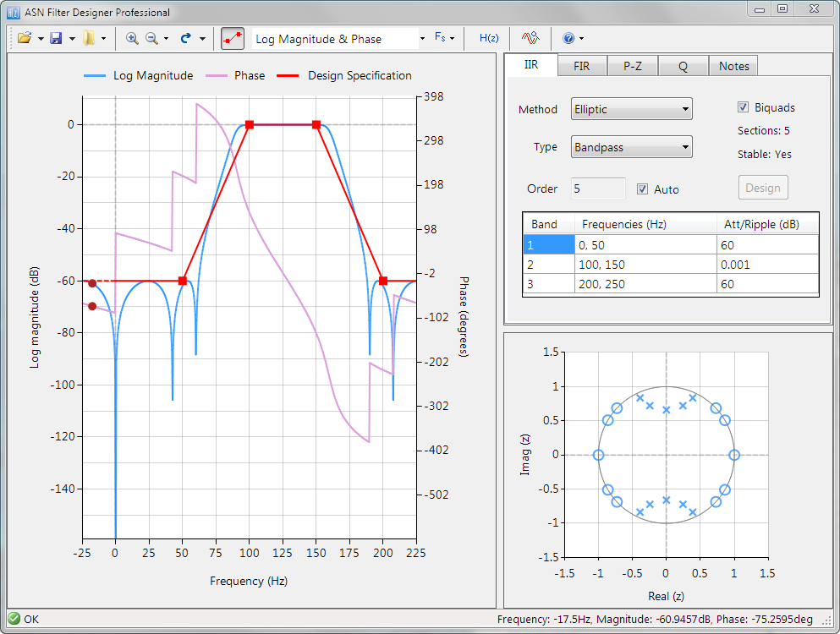Image resolution: width=840 pixels, height=634 pixels.
Task: Uncheck the Biquads checkbox
Action: coord(744,107)
